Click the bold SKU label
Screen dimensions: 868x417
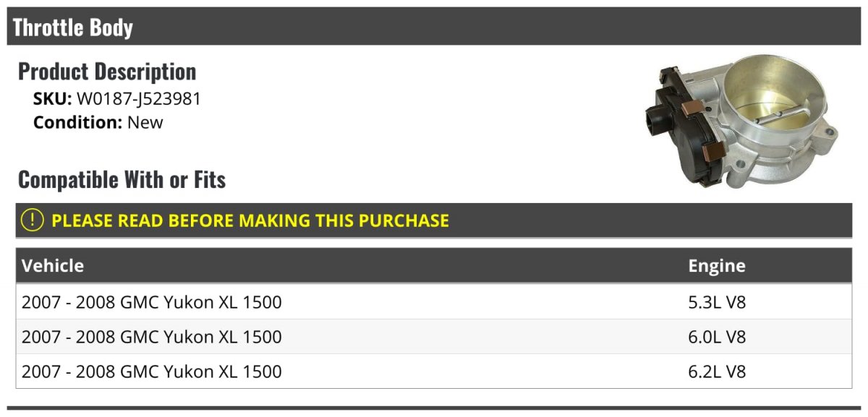pos(52,99)
